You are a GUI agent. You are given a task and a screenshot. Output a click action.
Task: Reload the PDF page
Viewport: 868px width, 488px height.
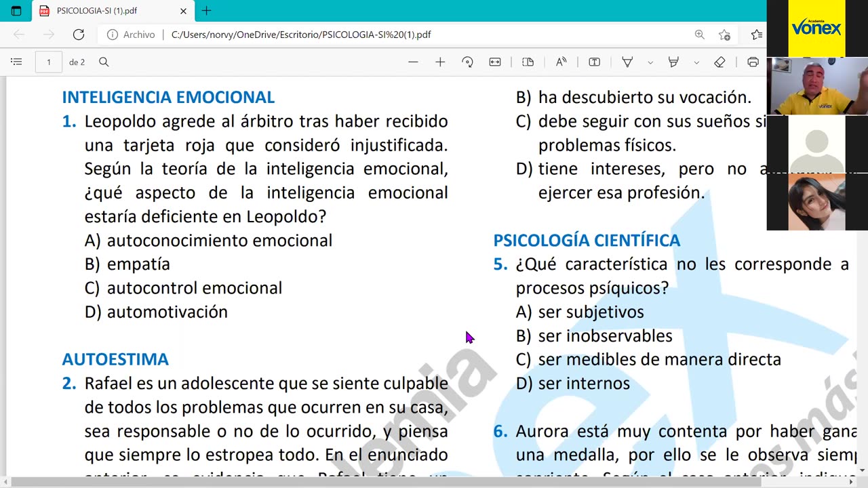tap(79, 35)
